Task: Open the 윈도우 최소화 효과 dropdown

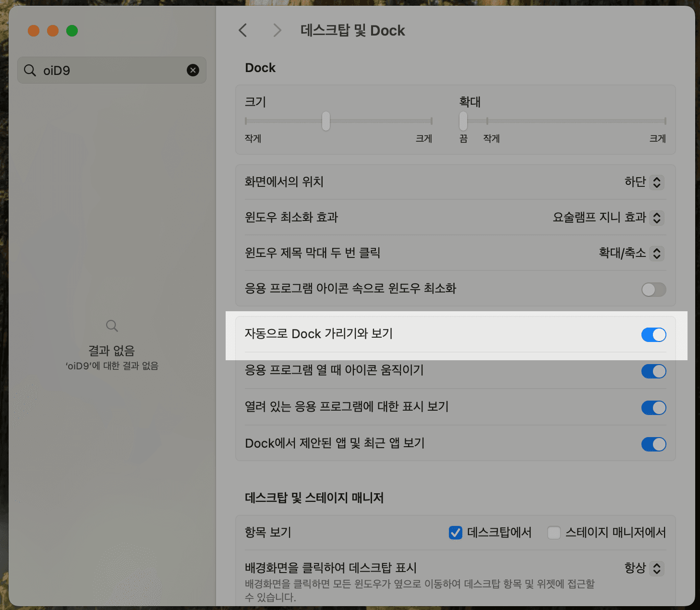Action: click(x=657, y=218)
